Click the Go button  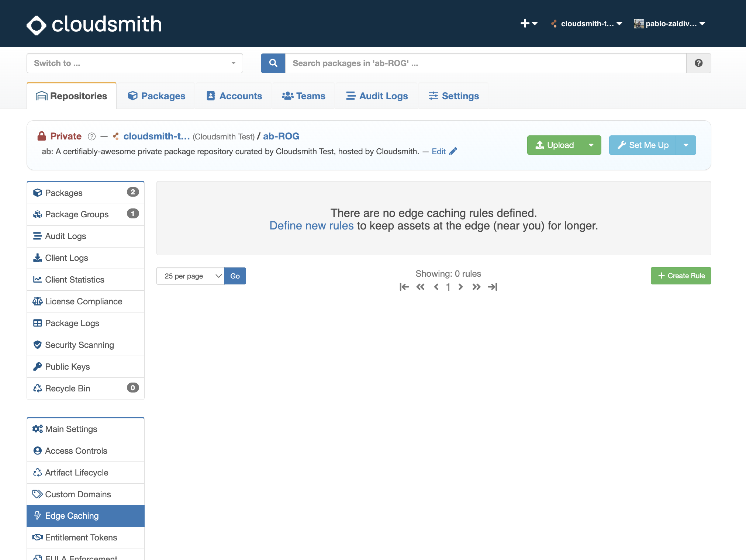tap(235, 276)
